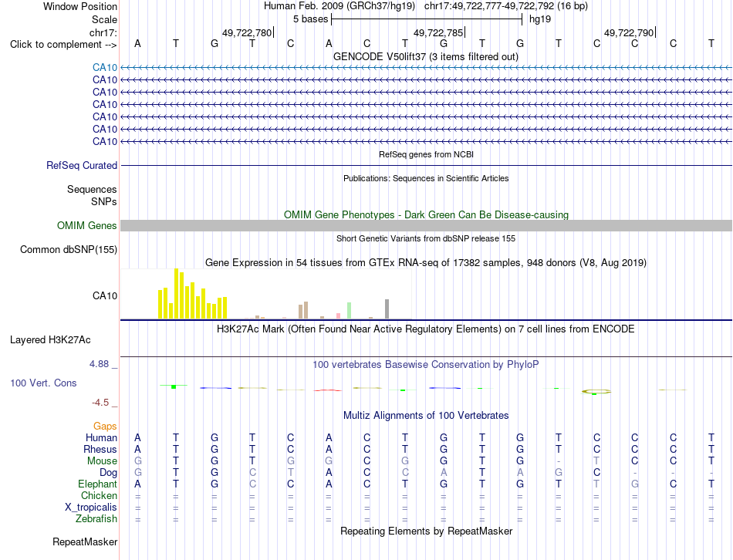The width and height of the screenshot is (733, 560).
Task: Open 'Multiz Alignments of 100 Vertebrates' title
Action: click(x=426, y=416)
